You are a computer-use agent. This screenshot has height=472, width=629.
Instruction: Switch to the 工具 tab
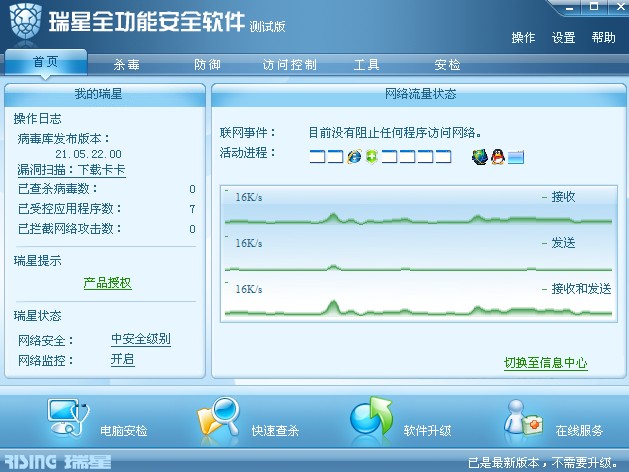point(367,65)
